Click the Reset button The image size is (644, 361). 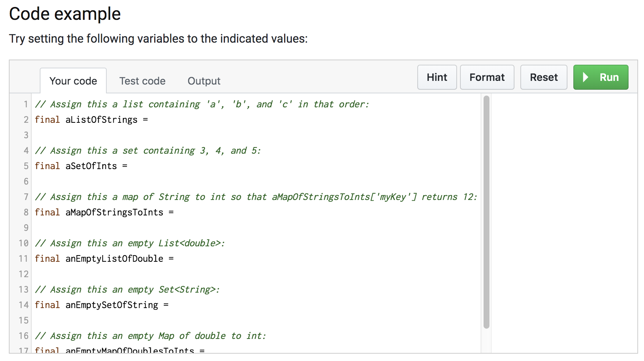coord(544,77)
